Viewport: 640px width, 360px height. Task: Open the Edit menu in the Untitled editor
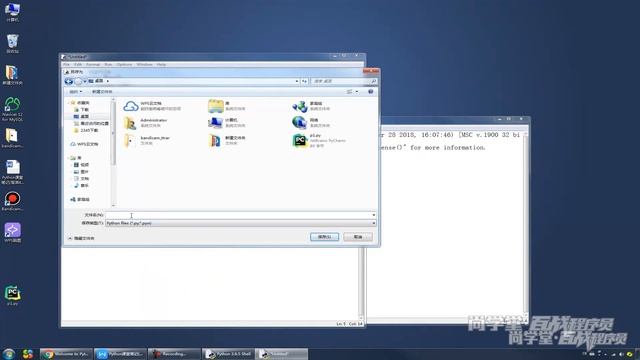[x=78, y=64]
